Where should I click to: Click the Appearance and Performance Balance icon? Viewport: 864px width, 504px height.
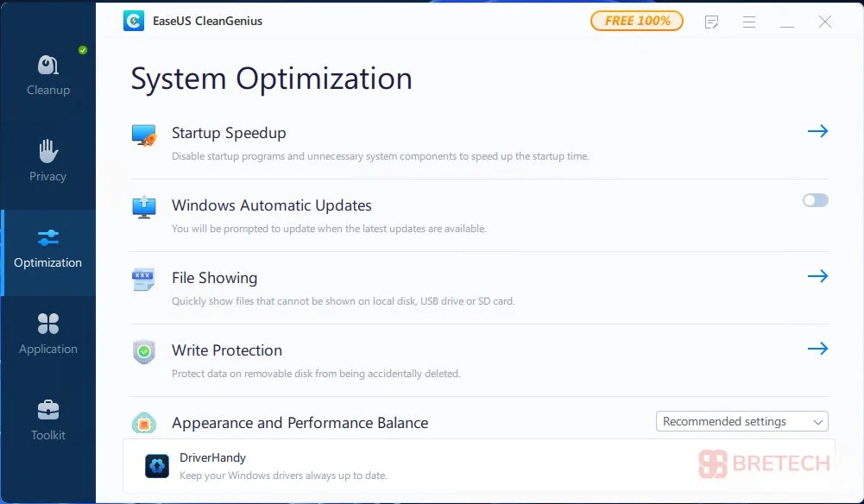click(x=144, y=424)
